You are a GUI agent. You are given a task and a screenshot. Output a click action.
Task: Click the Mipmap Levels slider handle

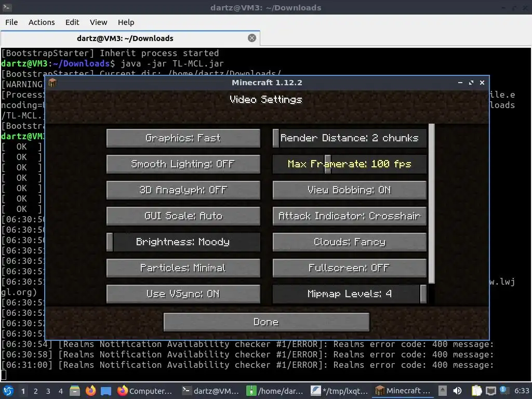[423, 294]
